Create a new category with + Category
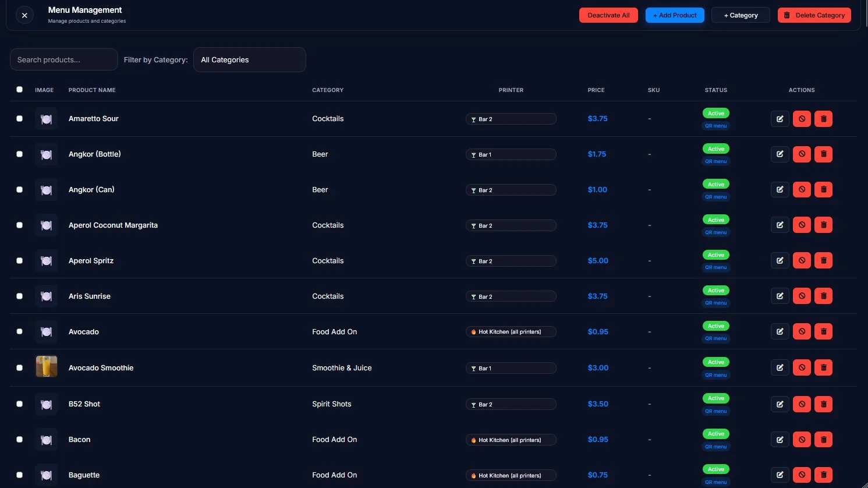 [741, 15]
